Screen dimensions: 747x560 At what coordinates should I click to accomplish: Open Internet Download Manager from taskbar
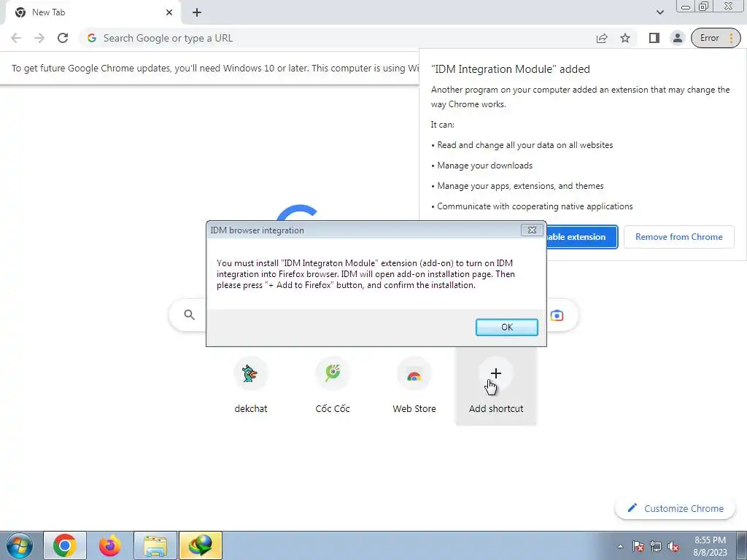(201, 545)
